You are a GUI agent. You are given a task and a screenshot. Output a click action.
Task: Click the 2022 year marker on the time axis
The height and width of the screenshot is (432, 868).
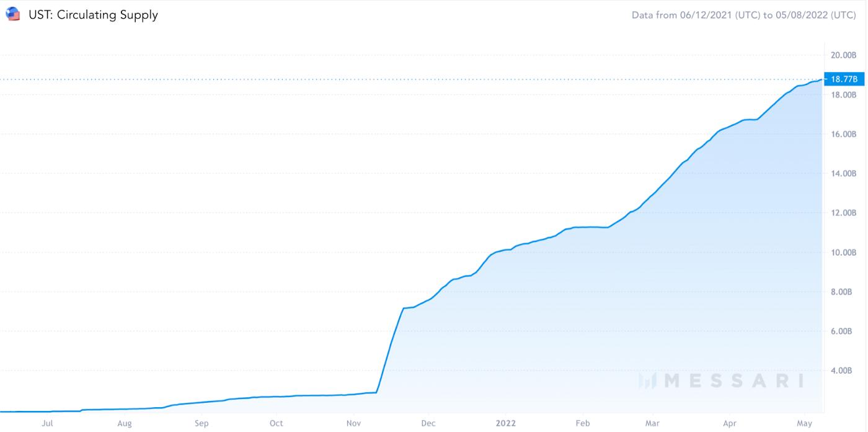pyautogui.click(x=505, y=423)
